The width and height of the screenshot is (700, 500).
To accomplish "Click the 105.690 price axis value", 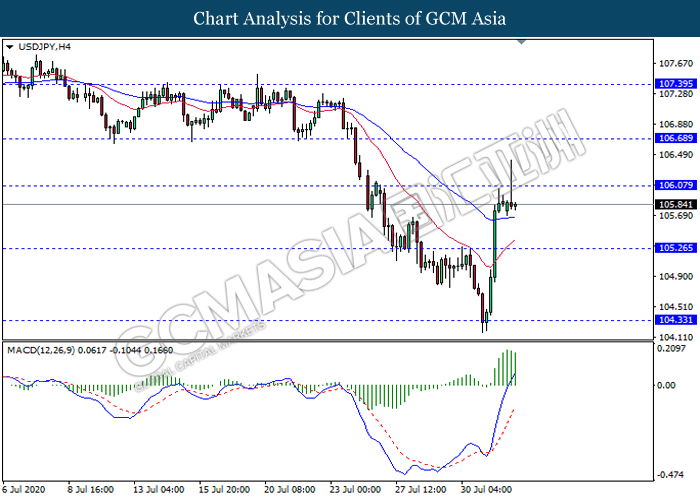I will tap(676, 216).
